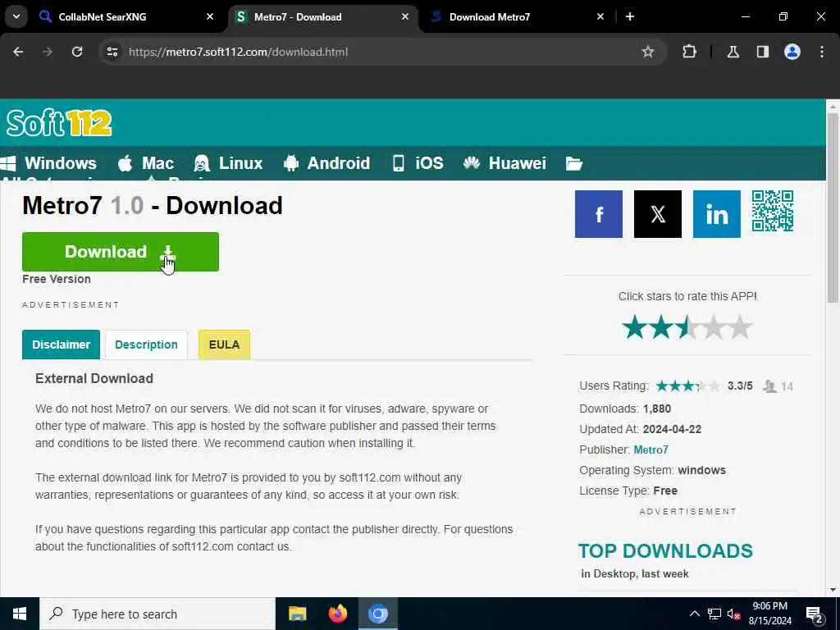Go back in browser history
Screen dimensions: 840x630
(x=18, y=52)
